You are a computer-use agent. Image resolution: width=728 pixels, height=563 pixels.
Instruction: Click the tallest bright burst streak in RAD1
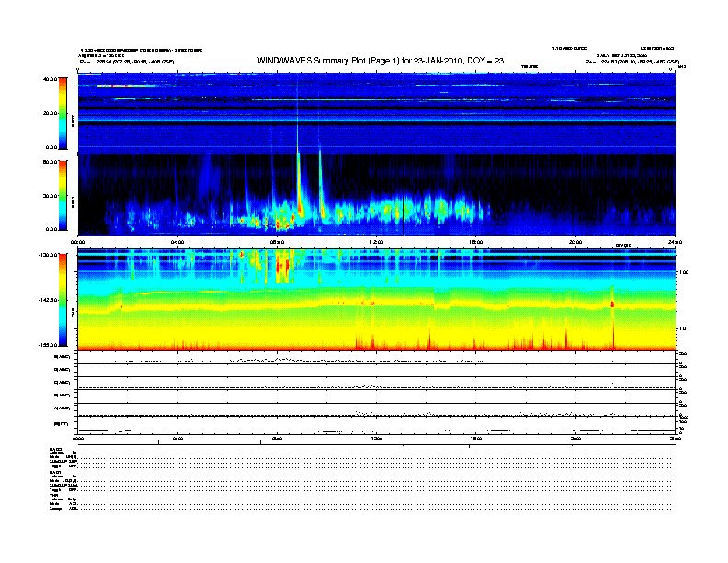[299, 186]
